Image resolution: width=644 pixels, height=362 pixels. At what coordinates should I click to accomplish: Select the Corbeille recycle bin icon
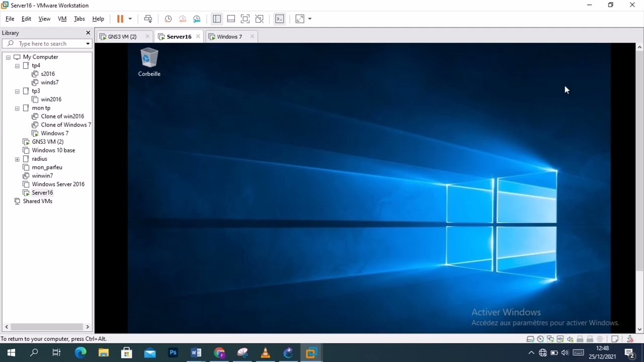(149, 62)
